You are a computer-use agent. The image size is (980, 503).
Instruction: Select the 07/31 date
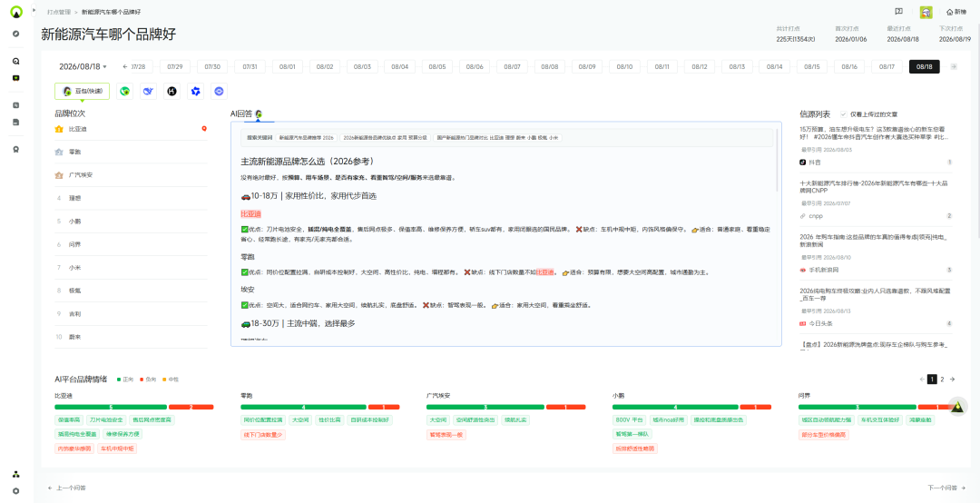250,66
